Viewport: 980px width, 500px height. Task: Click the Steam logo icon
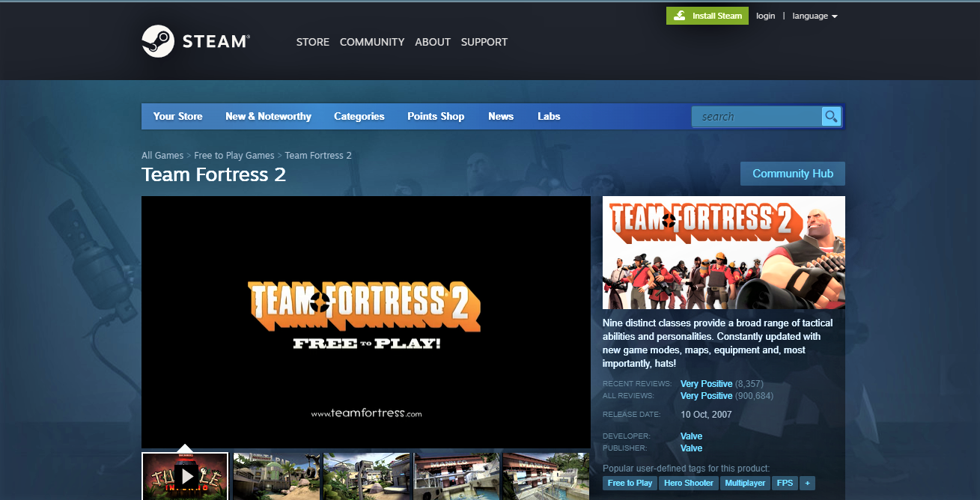click(x=158, y=41)
